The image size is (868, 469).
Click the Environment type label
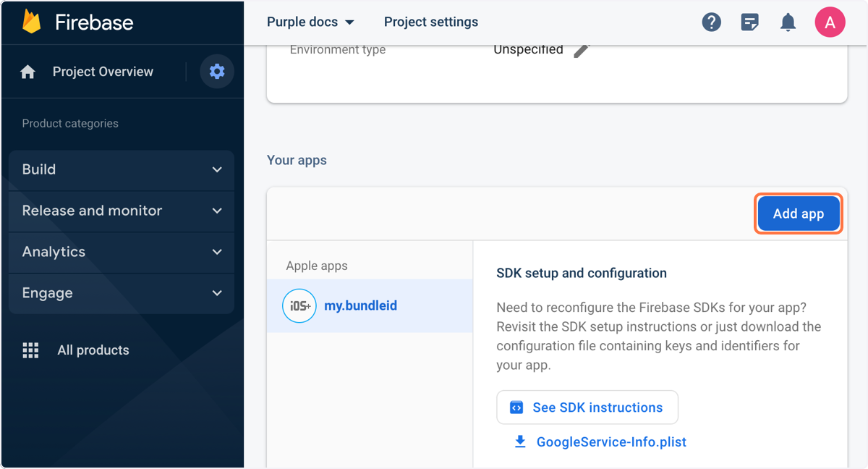click(x=338, y=49)
